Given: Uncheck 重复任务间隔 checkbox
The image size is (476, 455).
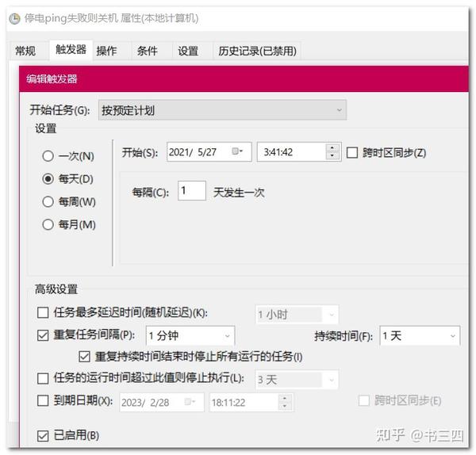Looking at the screenshot, I should point(43,335).
